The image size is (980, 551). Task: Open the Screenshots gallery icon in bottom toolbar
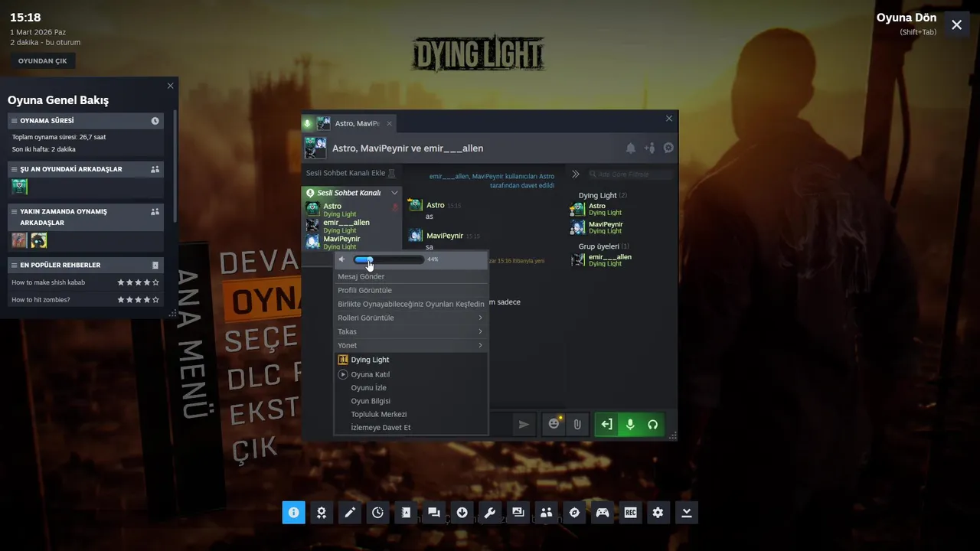518,513
